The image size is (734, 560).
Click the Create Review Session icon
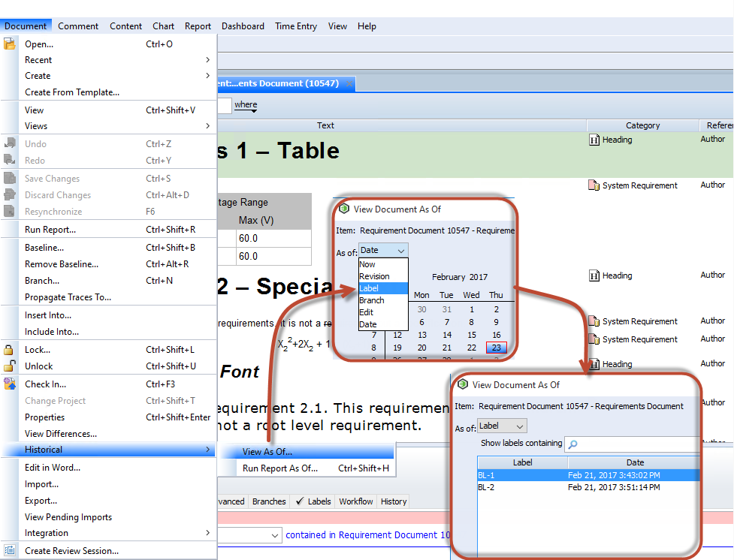click(x=10, y=550)
